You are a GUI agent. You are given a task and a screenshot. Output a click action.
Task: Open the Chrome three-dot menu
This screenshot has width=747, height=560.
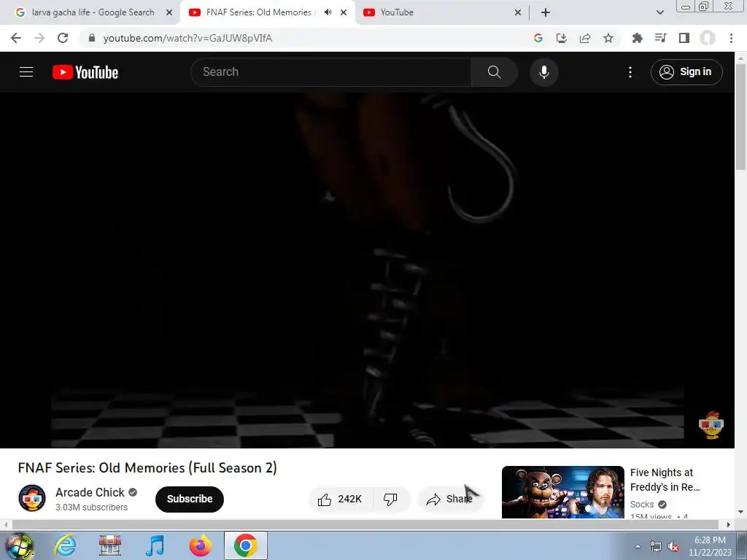coord(731,38)
